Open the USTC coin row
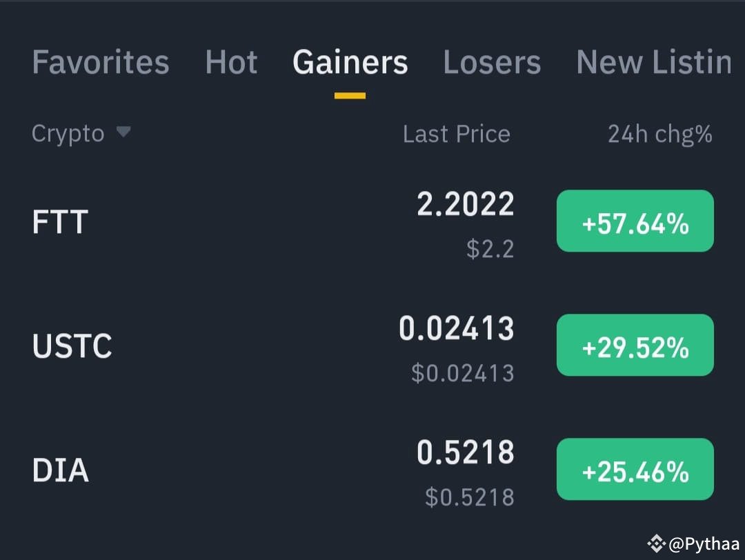 [372, 346]
